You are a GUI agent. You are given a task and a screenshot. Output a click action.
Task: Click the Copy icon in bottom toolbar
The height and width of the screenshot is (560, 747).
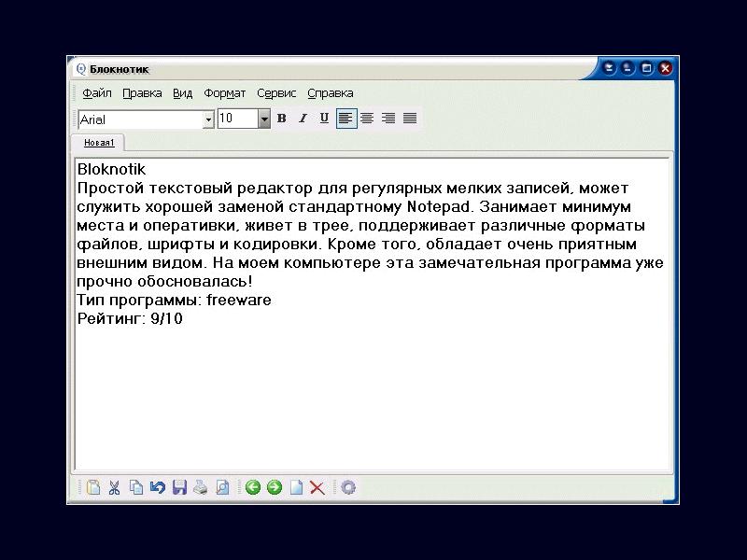(x=136, y=487)
